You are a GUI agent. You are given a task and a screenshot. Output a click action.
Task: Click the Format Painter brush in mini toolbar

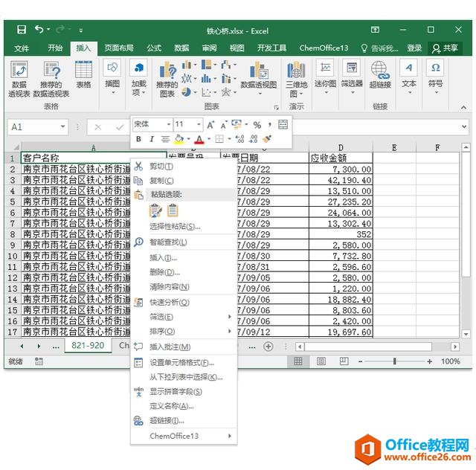tap(267, 139)
